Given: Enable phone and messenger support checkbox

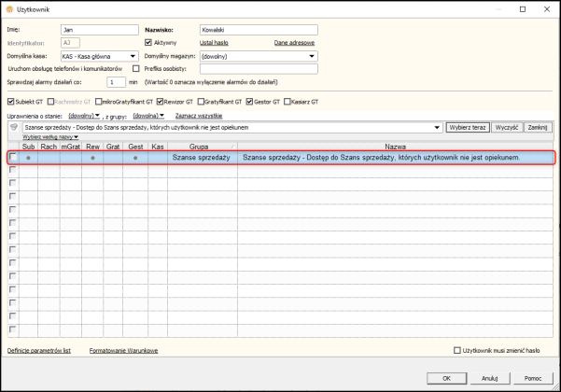Looking at the screenshot, I should pyautogui.click(x=136, y=69).
